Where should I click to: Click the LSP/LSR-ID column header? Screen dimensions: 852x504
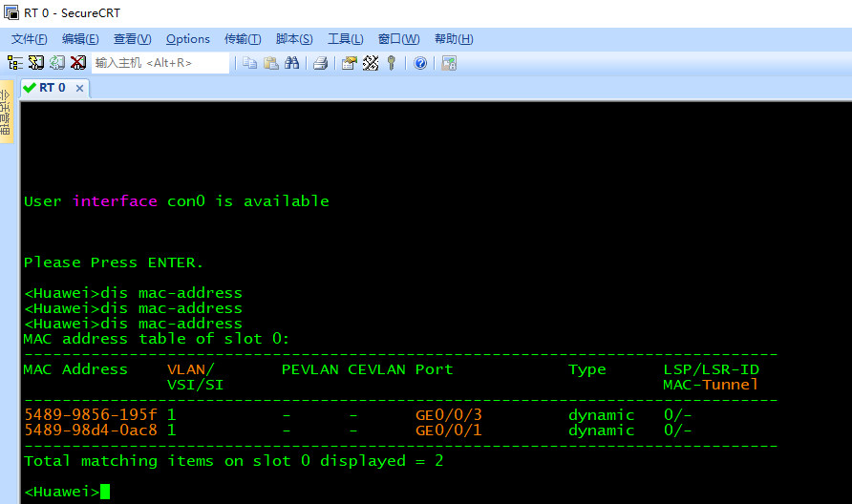(712, 369)
